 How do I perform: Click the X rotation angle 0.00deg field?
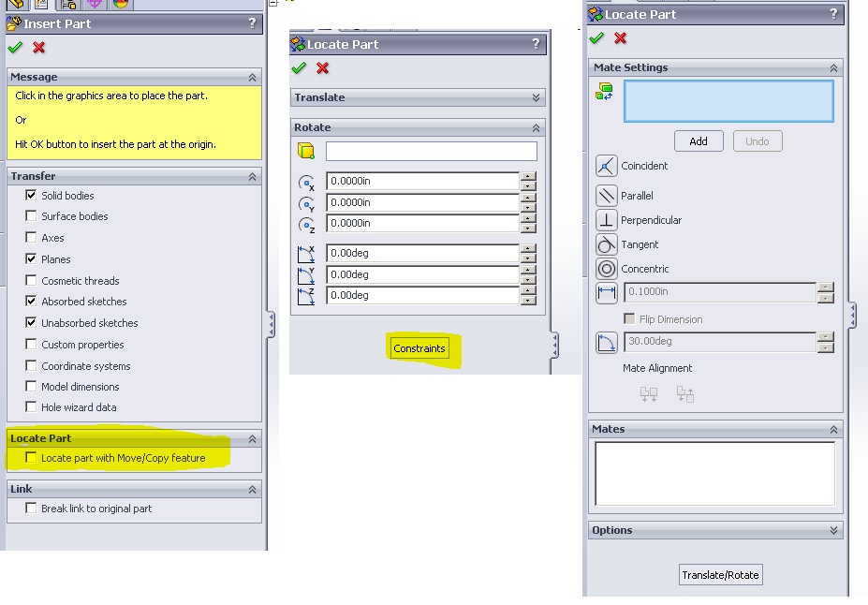(x=423, y=253)
